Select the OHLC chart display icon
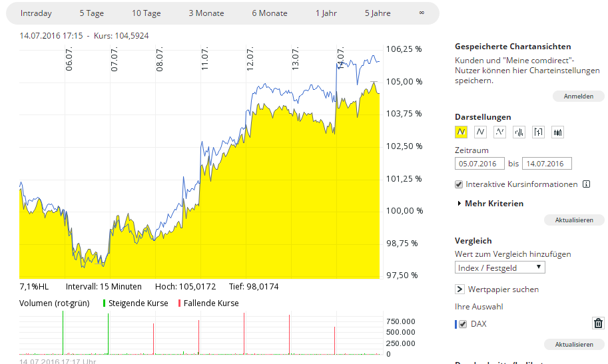This screenshot has width=608, height=364. pos(539,132)
